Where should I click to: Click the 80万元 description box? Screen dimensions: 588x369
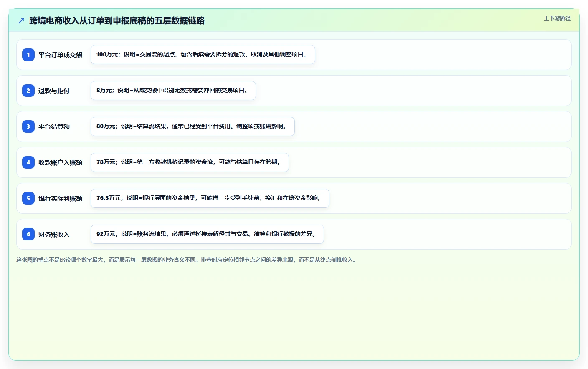pos(193,126)
